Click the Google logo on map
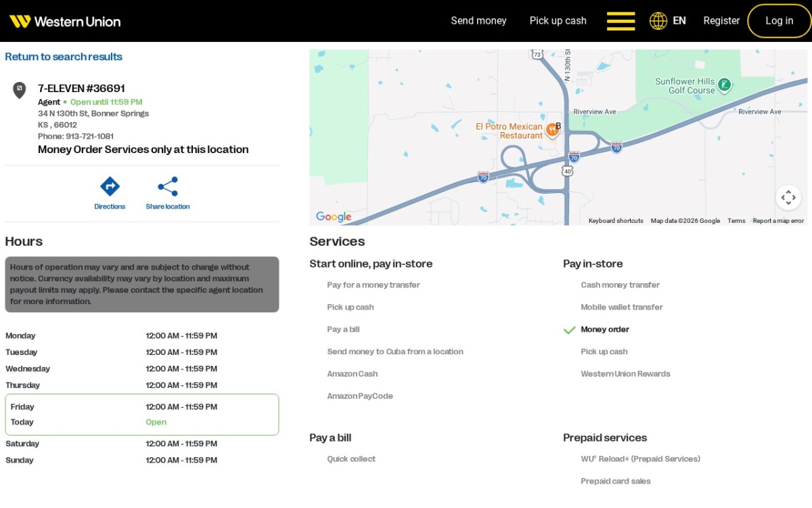Viewport: 812px width, 508px height. tap(334, 217)
